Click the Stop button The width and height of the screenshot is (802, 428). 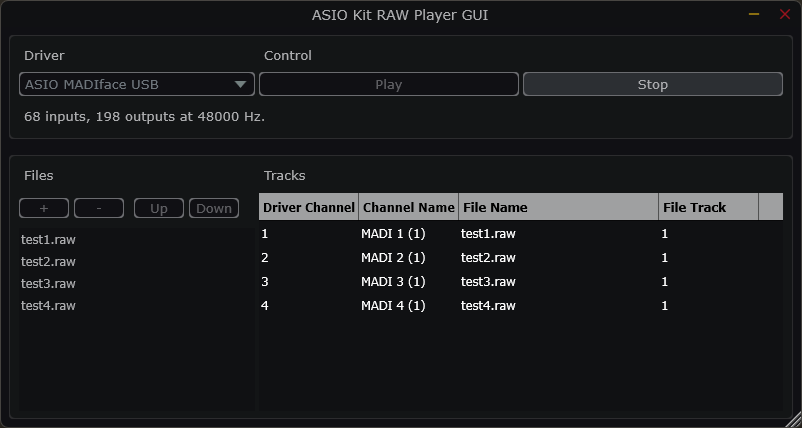(x=653, y=84)
